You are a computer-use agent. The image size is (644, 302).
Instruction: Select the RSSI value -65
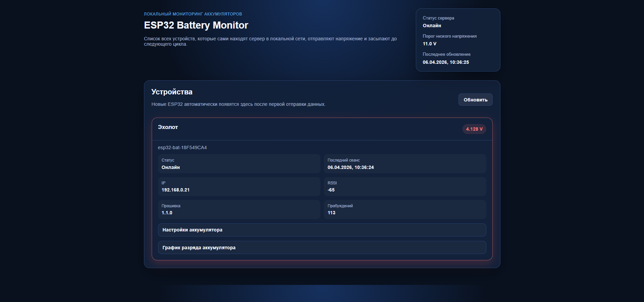[x=331, y=190]
